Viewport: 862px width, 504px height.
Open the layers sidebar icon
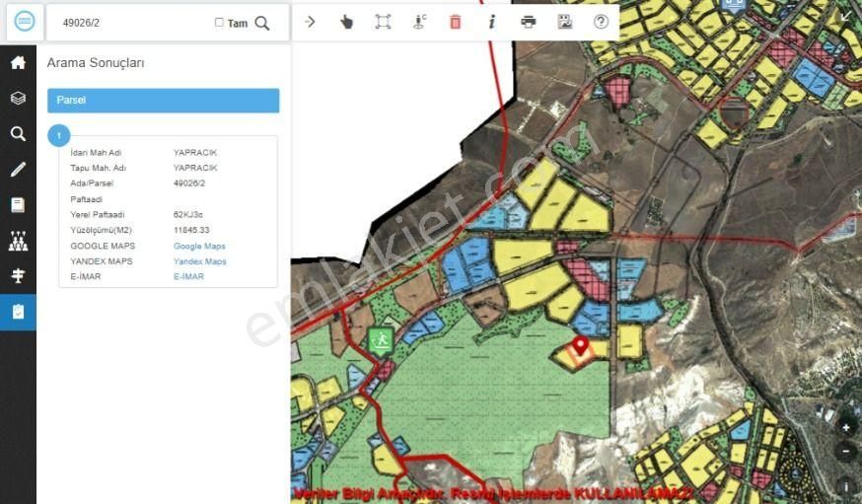tap(18, 99)
